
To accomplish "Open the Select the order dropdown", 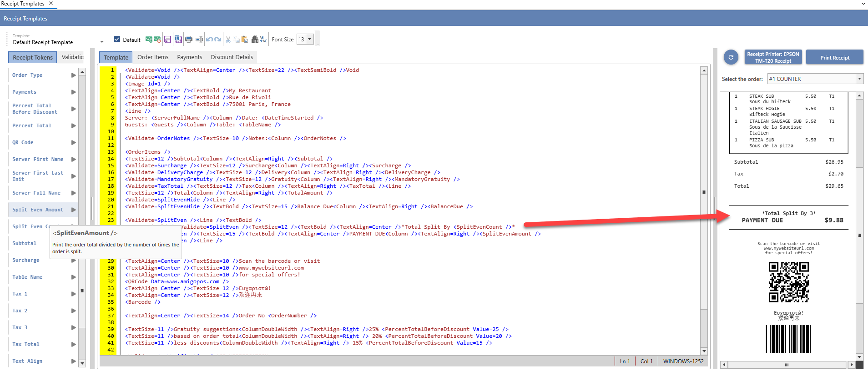I will [859, 79].
